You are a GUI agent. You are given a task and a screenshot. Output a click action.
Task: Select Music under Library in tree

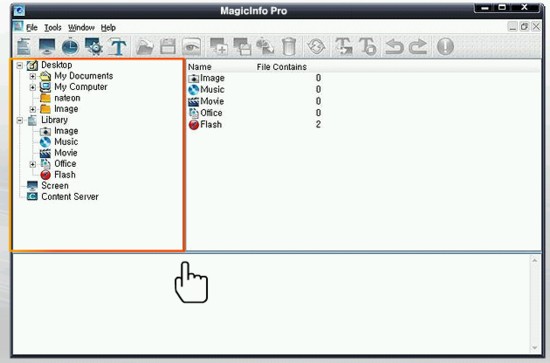point(66,142)
